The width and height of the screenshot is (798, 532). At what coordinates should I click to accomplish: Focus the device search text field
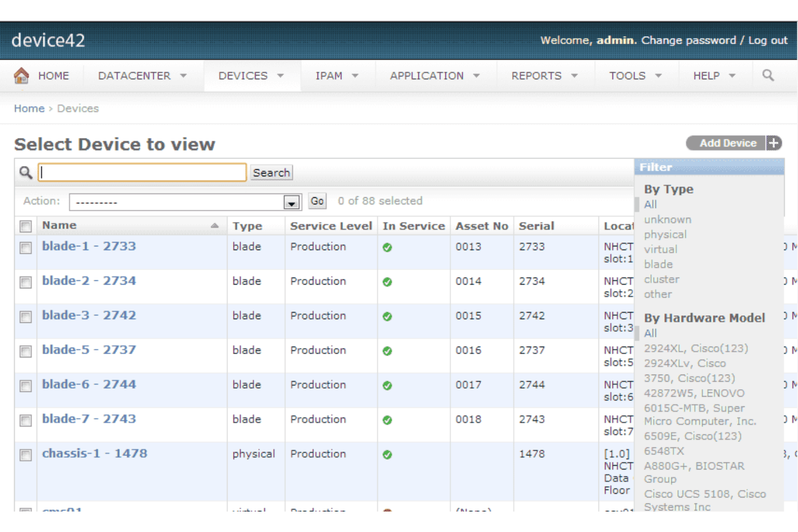(142, 172)
